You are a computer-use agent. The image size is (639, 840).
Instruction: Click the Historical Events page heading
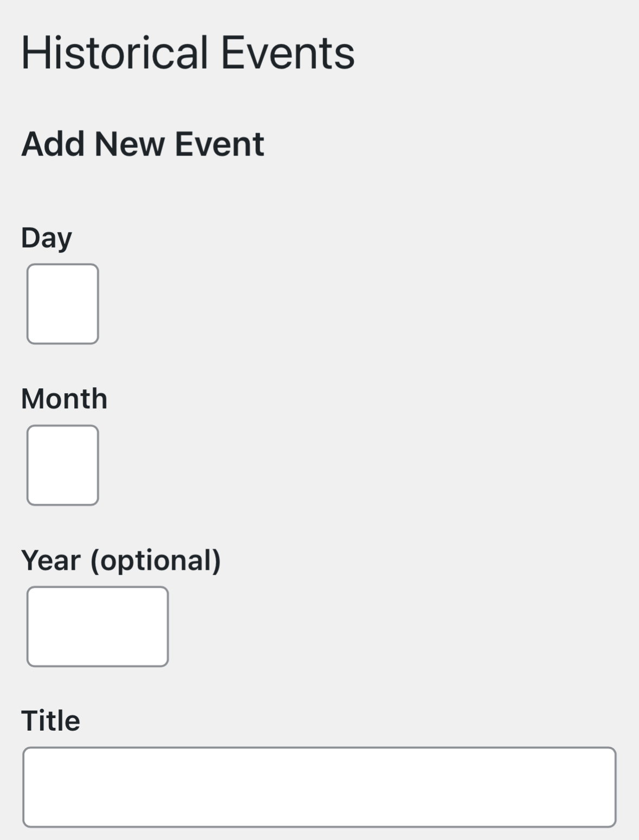188,53
